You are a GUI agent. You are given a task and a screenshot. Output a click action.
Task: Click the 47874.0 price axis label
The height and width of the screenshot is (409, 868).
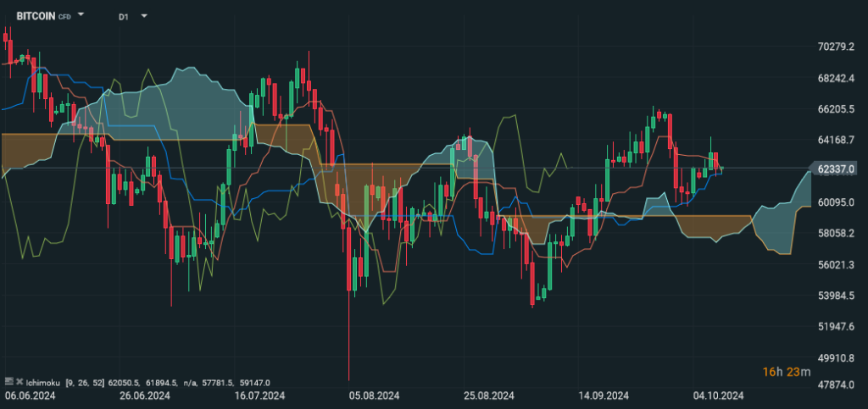(833, 387)
